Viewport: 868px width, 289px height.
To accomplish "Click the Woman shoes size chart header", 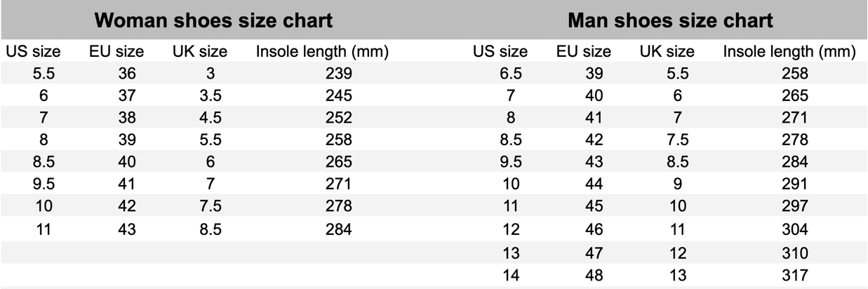I will (213, 20).
